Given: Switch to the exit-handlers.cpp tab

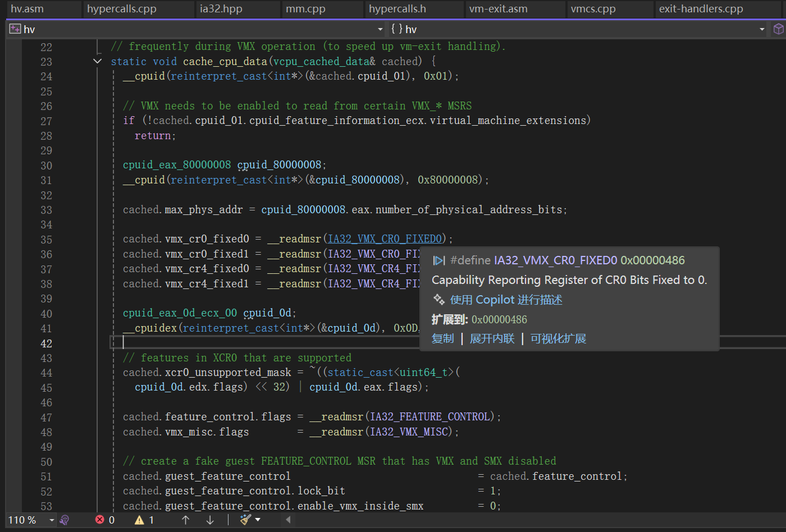Looking at the screenshot, I should [701, 9].
